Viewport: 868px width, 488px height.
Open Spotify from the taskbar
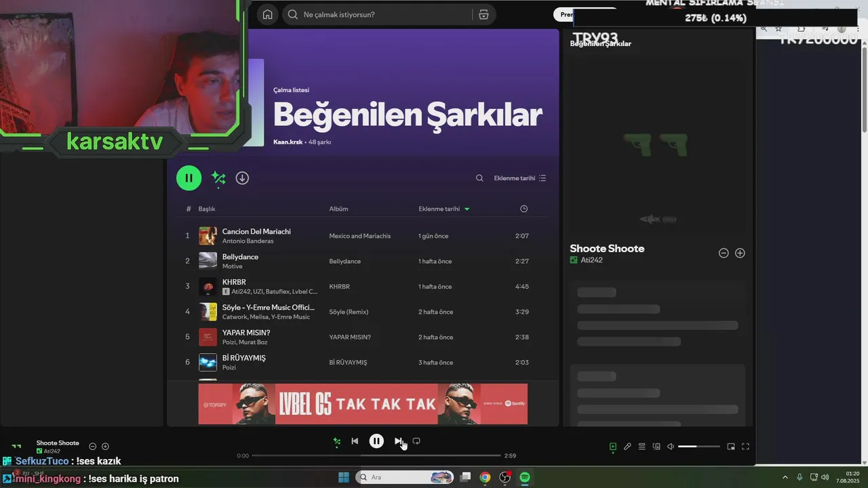(525, 477)
